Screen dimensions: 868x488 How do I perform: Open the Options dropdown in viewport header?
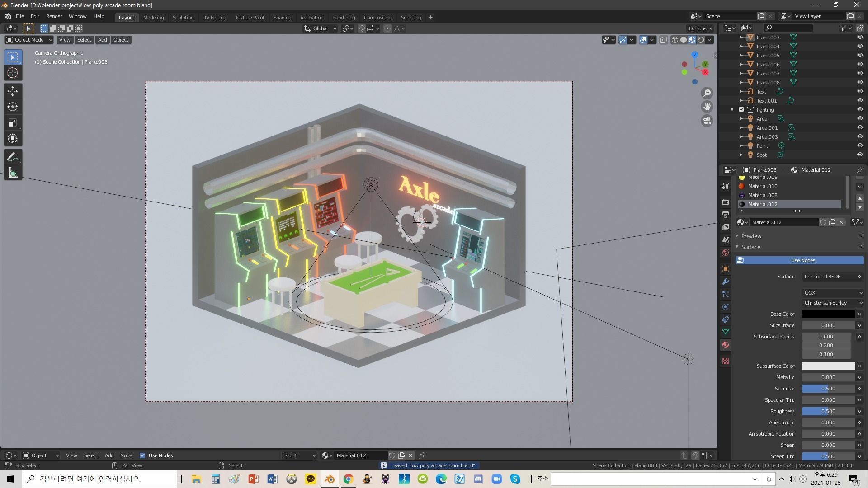pyautogui.click(x=700, y=28)
